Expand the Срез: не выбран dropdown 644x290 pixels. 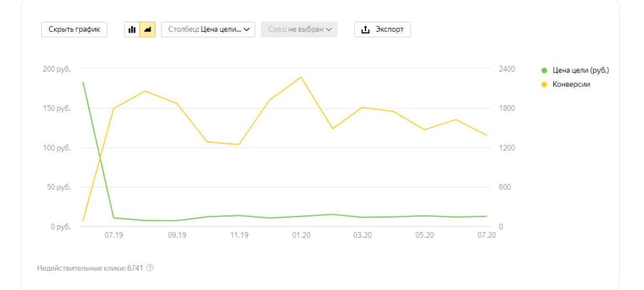click(299, 29)
